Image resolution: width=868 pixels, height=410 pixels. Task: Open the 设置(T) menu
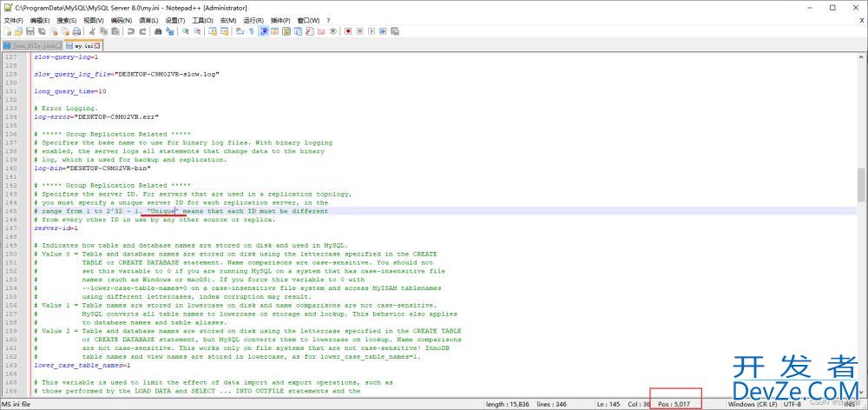pyautogui.click(x=175, y=20)
